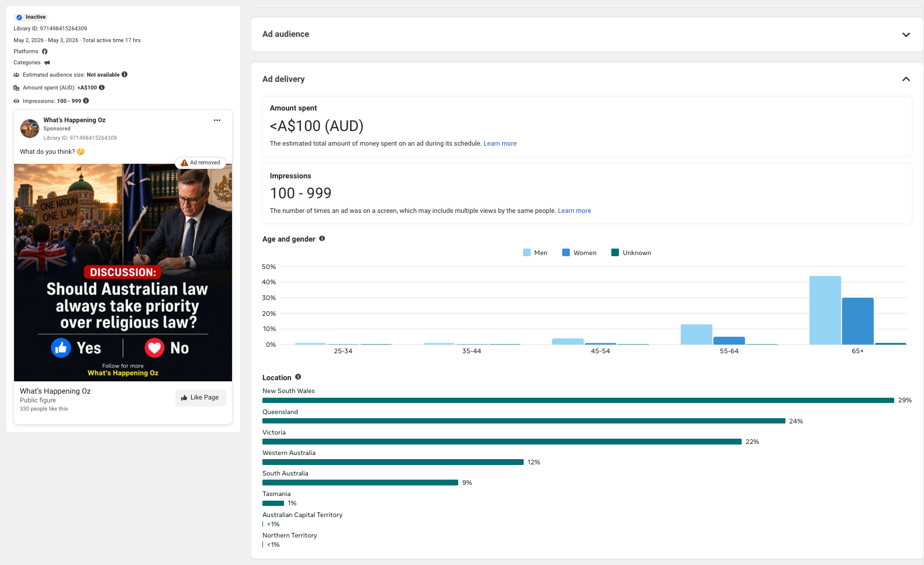This screenshot has height=565, width=924.
Task: Click the audience people icon beside Estimated audience size
Action: pos(16,75)
